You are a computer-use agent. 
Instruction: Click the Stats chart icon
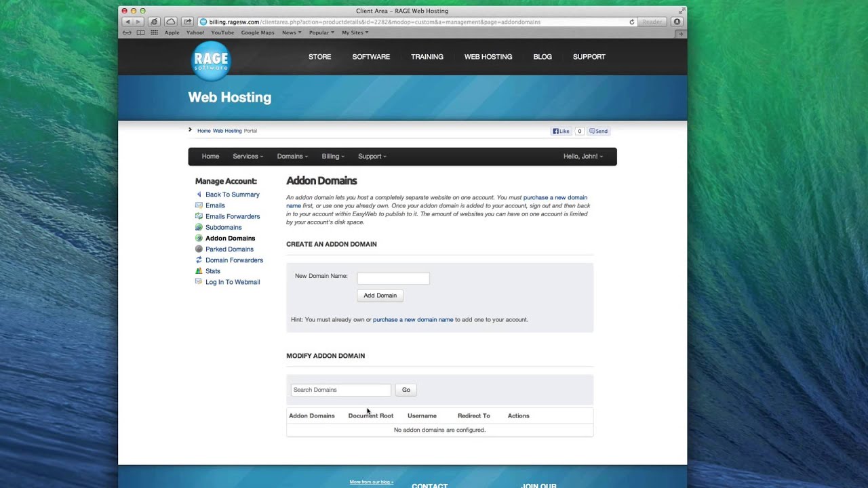tap(199, 270)
